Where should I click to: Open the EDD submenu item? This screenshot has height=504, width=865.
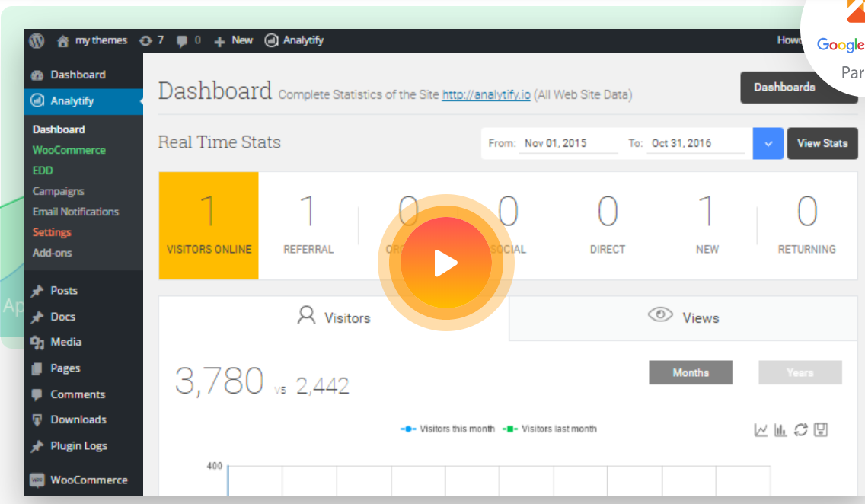[43, 171]
